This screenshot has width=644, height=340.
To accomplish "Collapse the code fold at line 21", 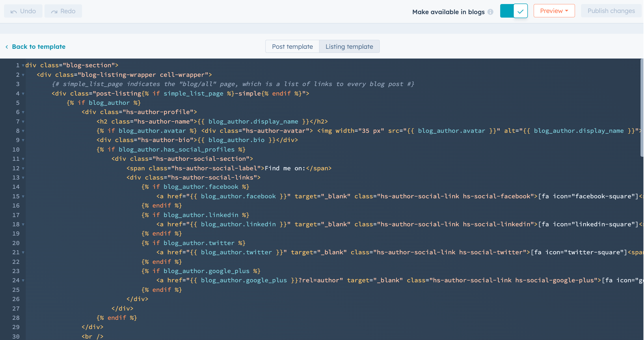I will pos(23,252).
